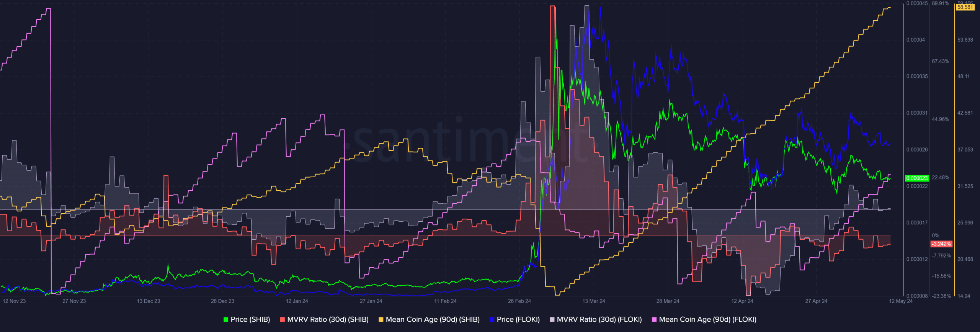Image resolution: width=980 pixels, height=332 pixels.
Task: Click the blue Price (FLOKI) legend swatch
Action: tap(492, 319)
